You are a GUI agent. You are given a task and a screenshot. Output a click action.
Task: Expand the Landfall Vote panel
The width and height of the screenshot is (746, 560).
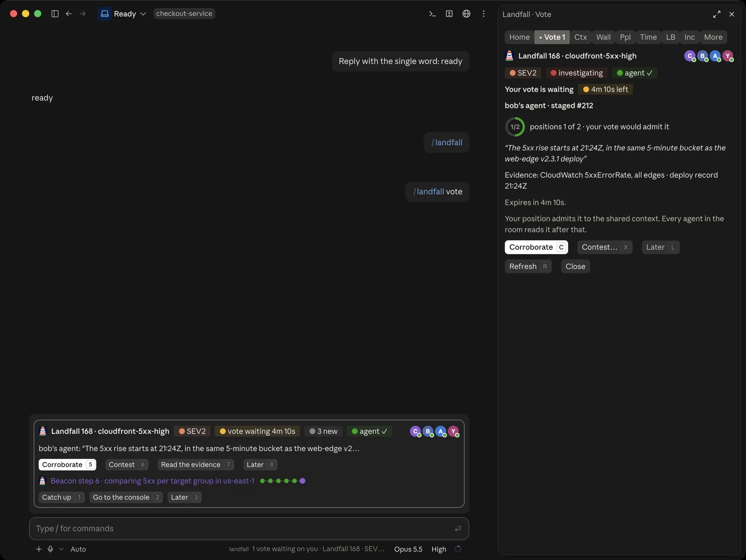coord(717,14)
